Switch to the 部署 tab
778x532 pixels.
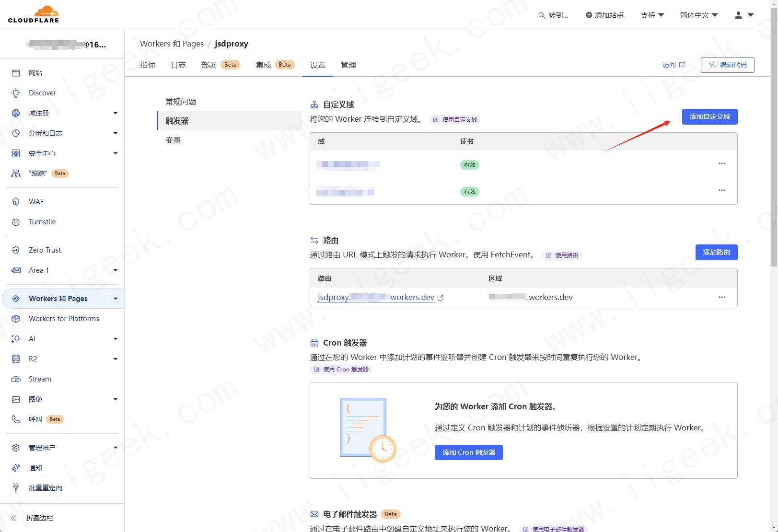221,65
